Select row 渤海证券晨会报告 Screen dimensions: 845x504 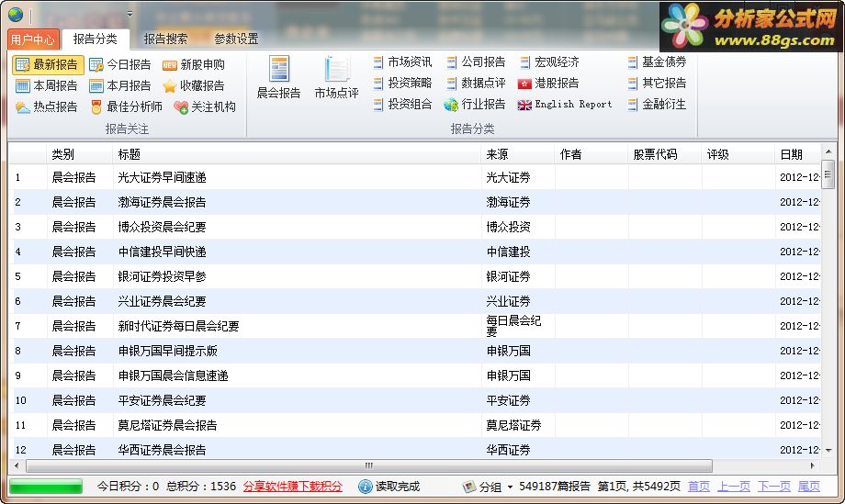click(415, 202)
